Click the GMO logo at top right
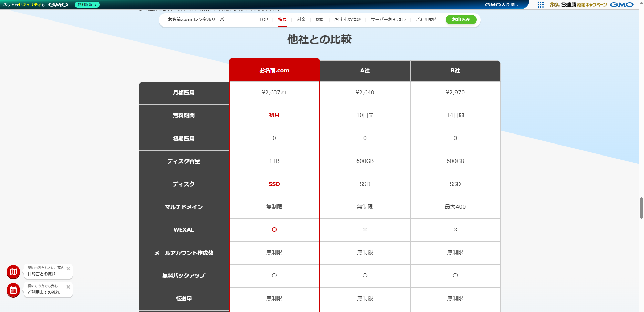 pyautogui.click(x=622, y=5)
